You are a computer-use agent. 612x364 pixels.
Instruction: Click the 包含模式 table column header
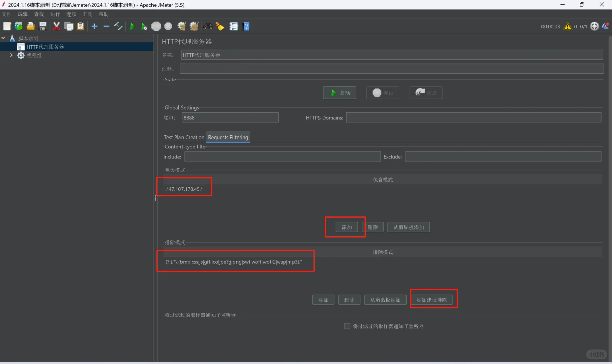click(383, 180)
